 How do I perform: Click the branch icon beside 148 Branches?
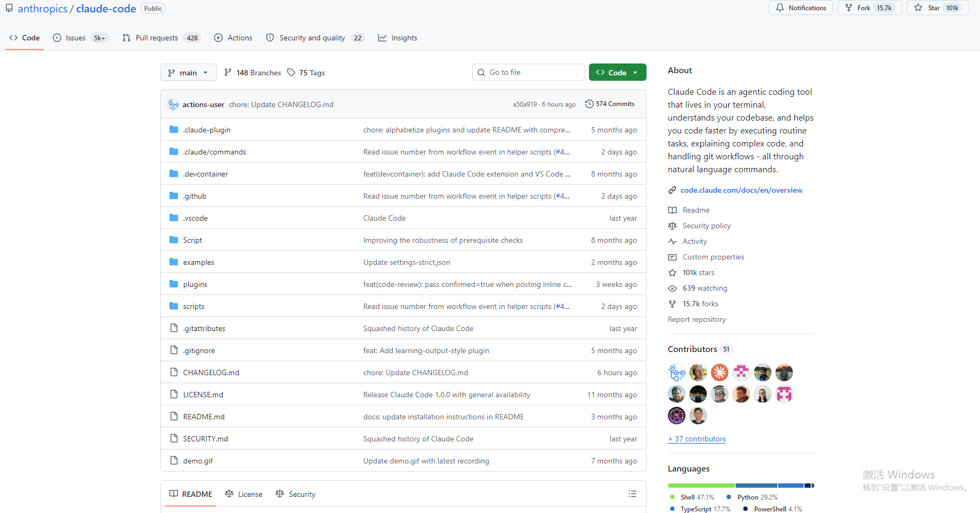click(x=228, y=73)
